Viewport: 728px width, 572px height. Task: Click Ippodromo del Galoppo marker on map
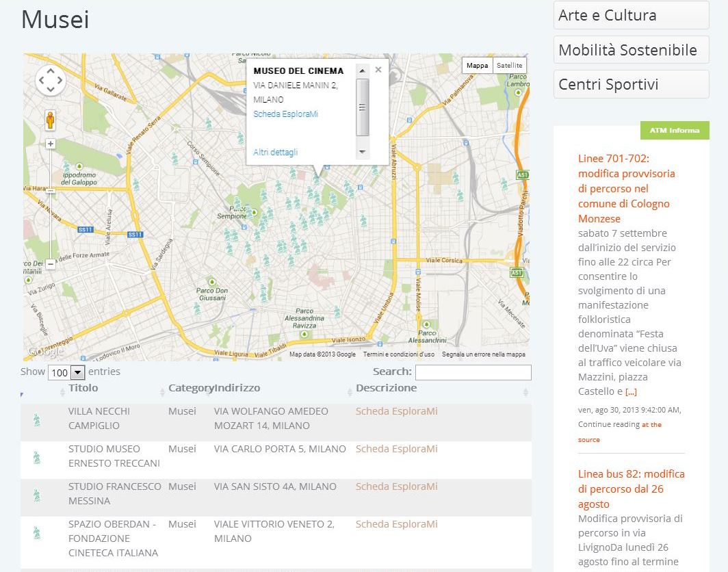[x=79, y=166]
